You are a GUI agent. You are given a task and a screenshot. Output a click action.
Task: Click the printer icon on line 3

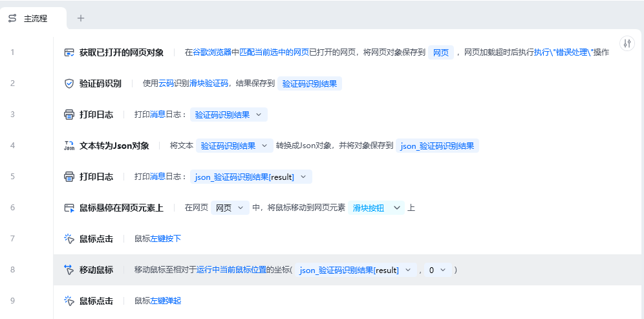pyautogui.click(x=69, y=115)
